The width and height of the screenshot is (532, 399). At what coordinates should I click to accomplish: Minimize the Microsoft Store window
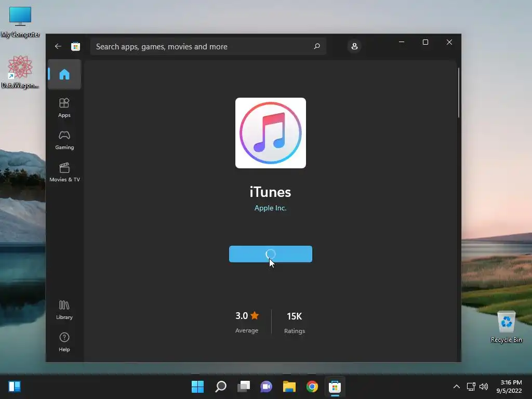402,42
